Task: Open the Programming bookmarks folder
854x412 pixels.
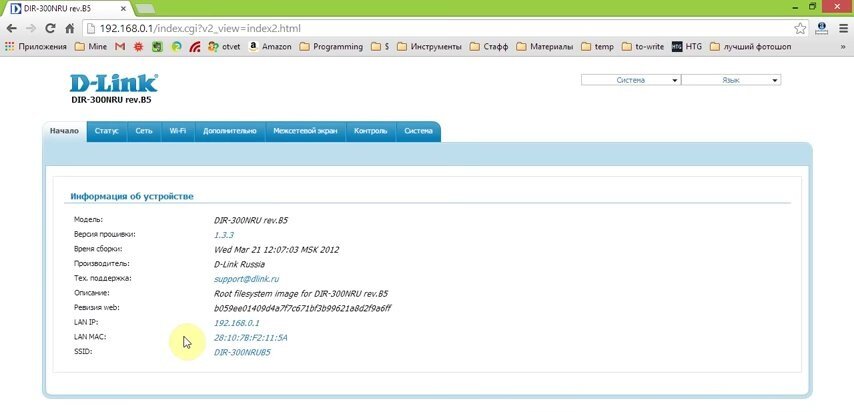Action: [x=331, y=47]
